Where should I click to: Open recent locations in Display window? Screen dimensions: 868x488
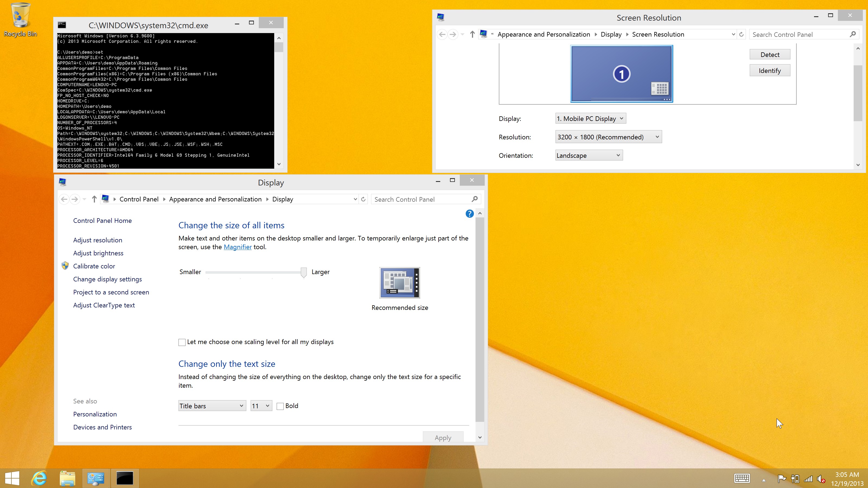(84, 199)
